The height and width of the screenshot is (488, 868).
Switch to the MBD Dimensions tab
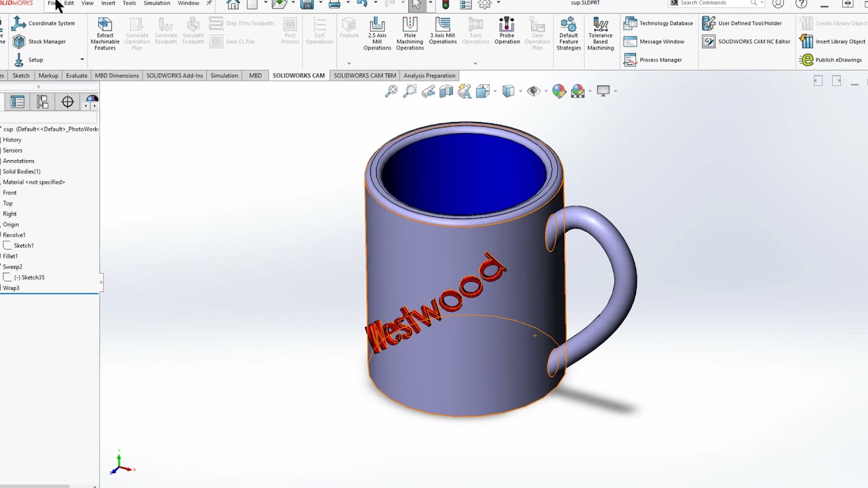tap(117, 75)
